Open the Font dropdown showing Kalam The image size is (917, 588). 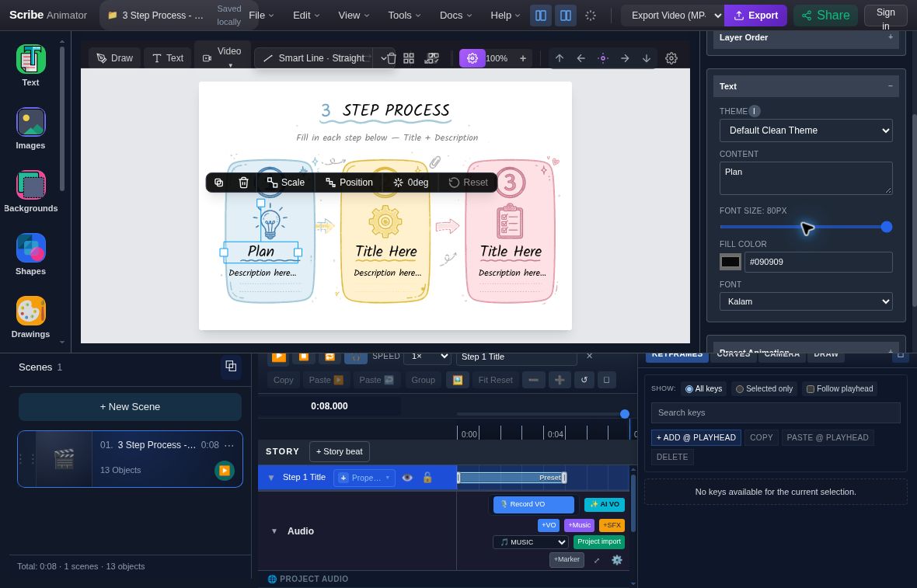805,301
